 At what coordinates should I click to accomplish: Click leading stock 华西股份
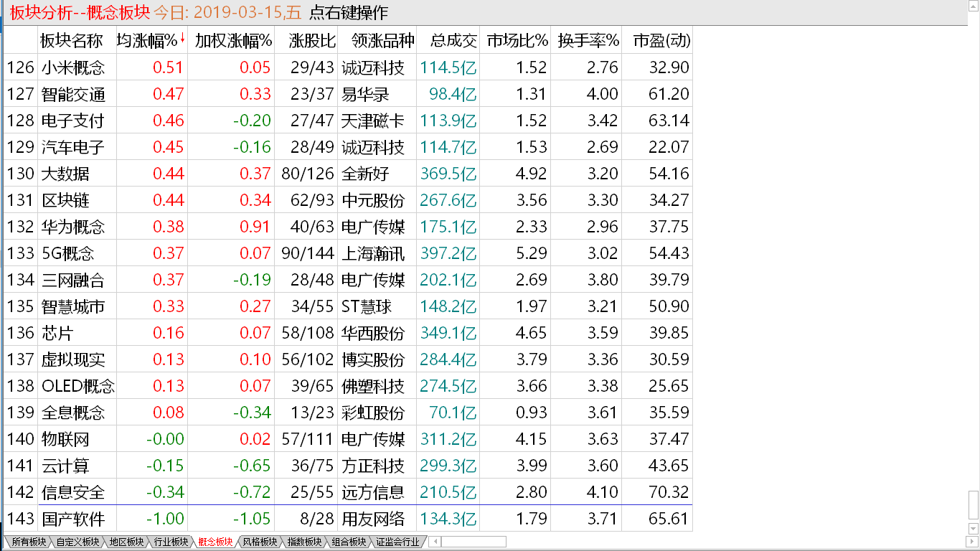(x=373, y=333)
